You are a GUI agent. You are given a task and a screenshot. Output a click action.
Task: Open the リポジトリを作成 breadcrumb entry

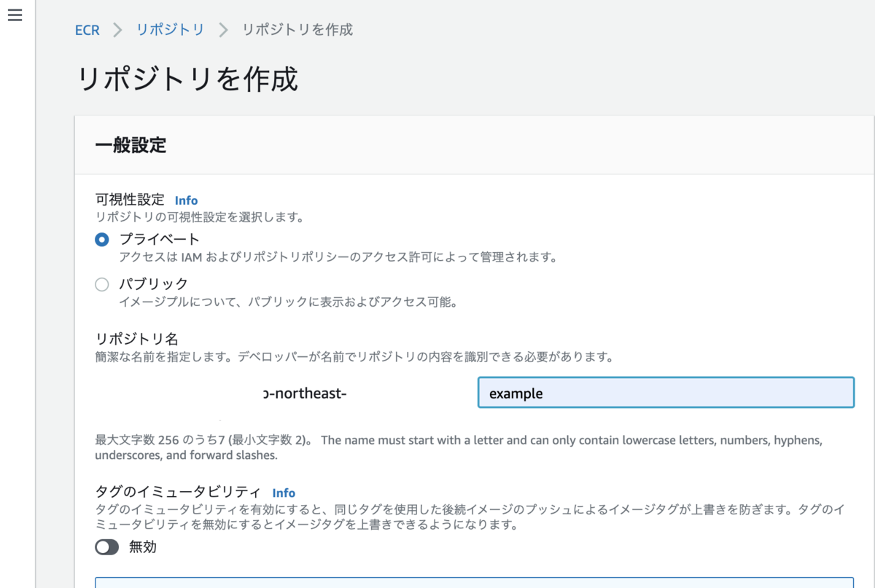point(296,30)
